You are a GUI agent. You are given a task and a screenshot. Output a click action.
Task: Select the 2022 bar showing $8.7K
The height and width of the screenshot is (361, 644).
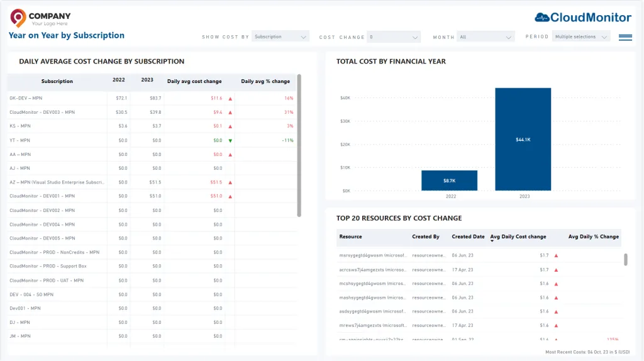click(x=449, y=181)
